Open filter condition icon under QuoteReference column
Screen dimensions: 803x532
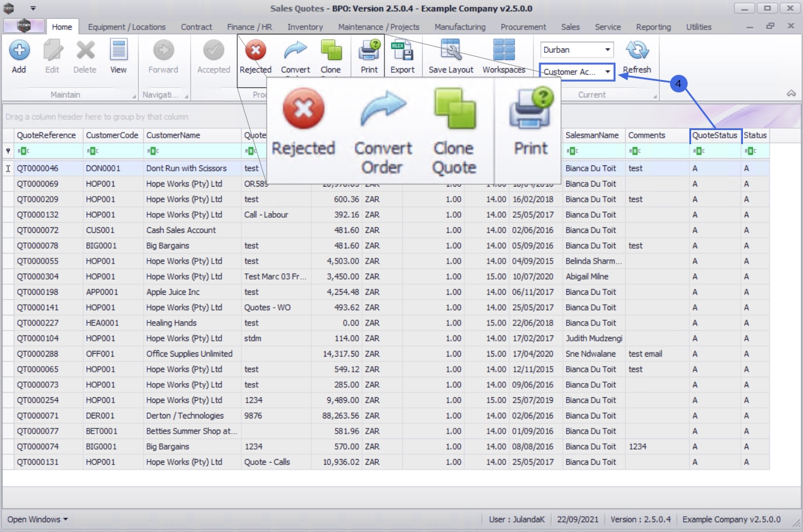tap(23, 151)
